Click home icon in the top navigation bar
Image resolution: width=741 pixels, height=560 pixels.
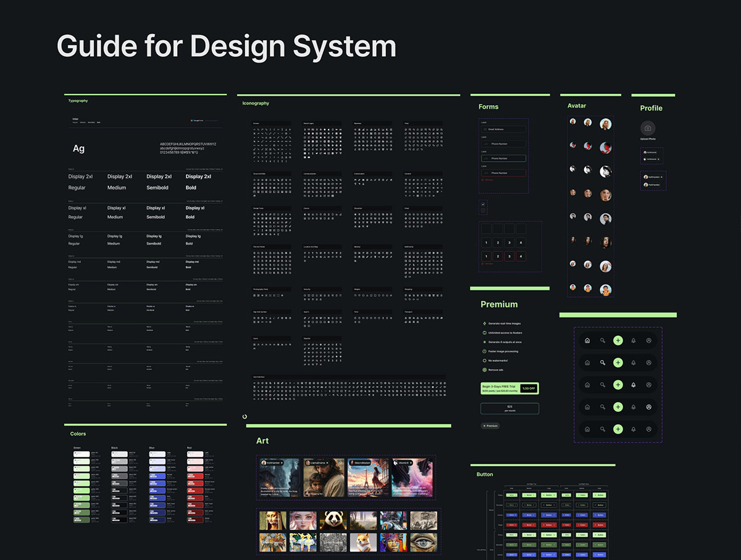[x=587, y=340]
